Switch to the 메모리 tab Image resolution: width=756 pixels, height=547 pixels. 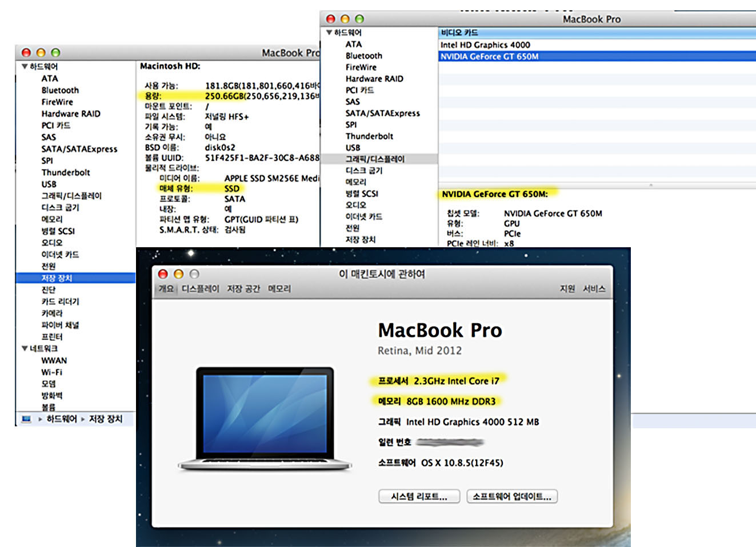point(279,289)
